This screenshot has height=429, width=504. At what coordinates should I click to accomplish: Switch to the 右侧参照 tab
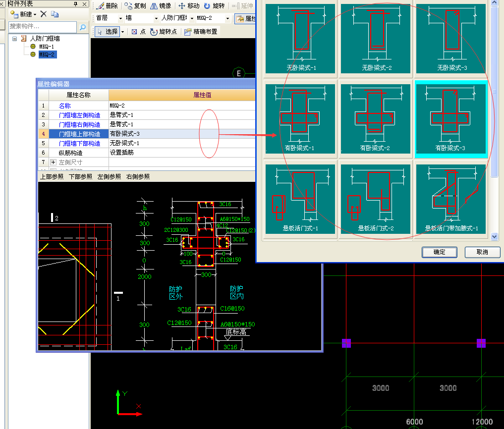coord(138,177)
